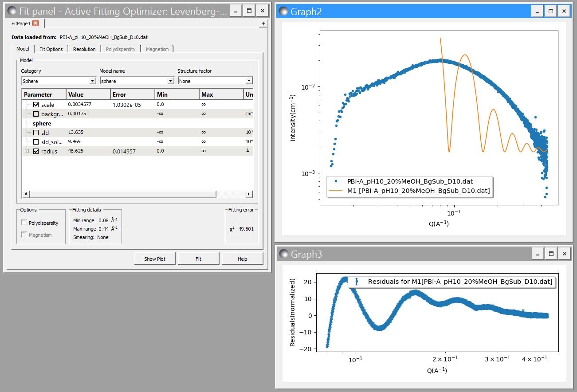Switch to the Fit Options tab

point(51,49)
